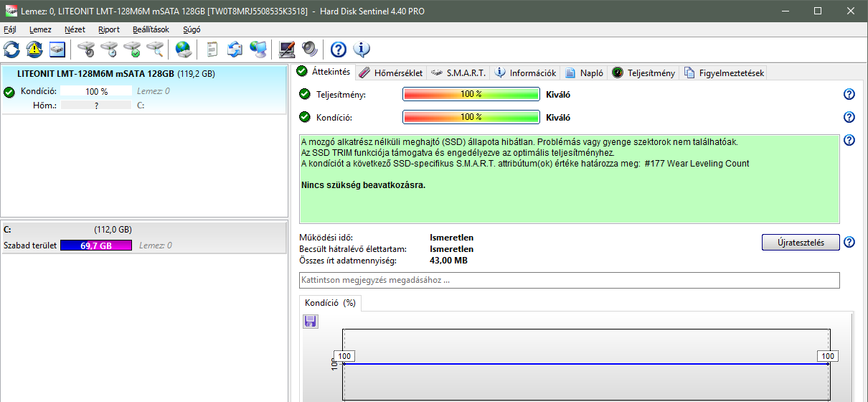868x402 pixels.
Task: Click the disk with green checkmark icon
Action: 132,50
